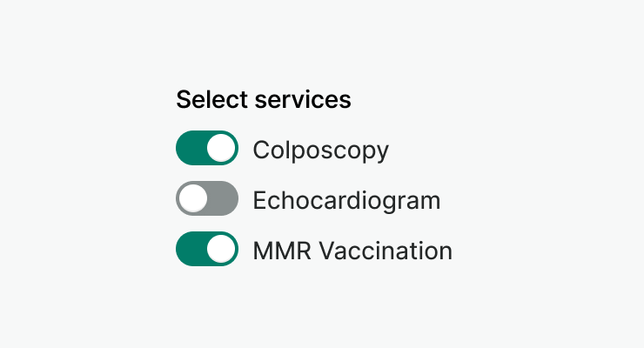Click the word Vaccination in the third option
The height and width of the screenshot is (348, 644).
pos(385,251)
